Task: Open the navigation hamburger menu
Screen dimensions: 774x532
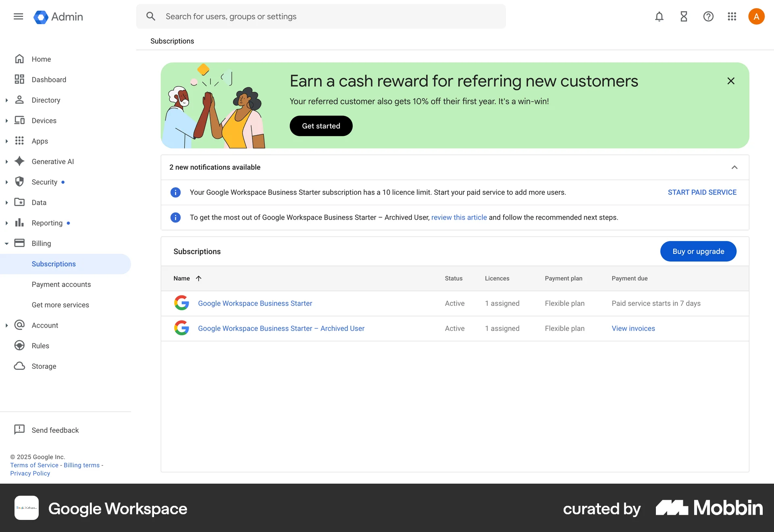Action: point(18,17)
